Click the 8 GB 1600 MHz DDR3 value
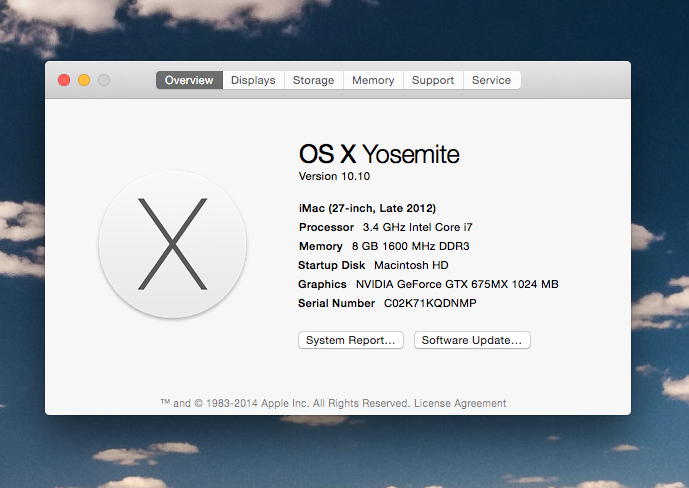 coord(410,246)
